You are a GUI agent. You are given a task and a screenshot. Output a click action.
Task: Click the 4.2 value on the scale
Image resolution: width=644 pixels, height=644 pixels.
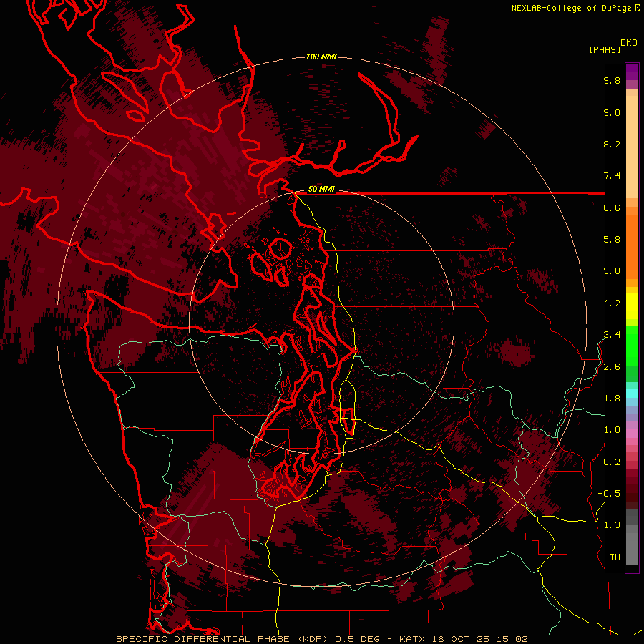pos(612,303)
